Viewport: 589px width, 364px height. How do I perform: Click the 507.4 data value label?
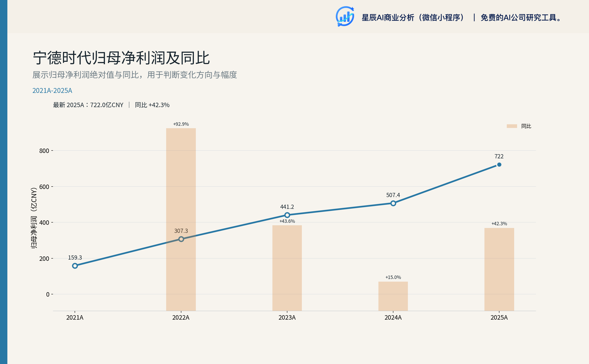(x=393, y=195)
